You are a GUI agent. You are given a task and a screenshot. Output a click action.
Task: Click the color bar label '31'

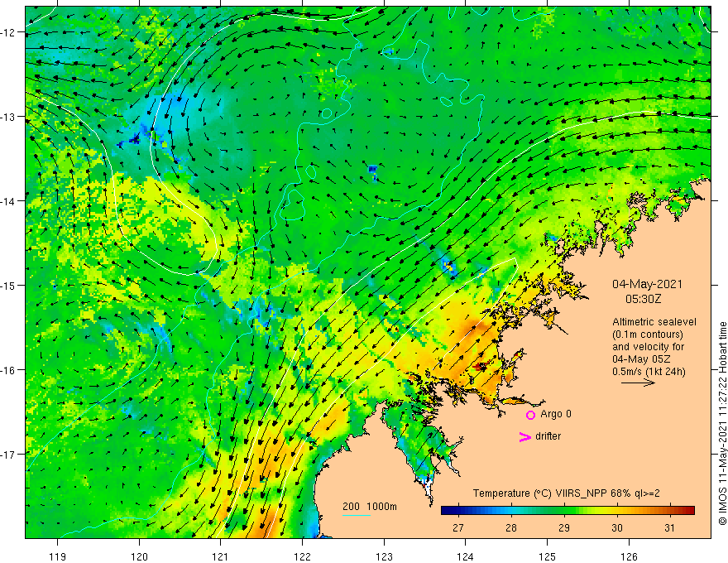tap(669, 528)
